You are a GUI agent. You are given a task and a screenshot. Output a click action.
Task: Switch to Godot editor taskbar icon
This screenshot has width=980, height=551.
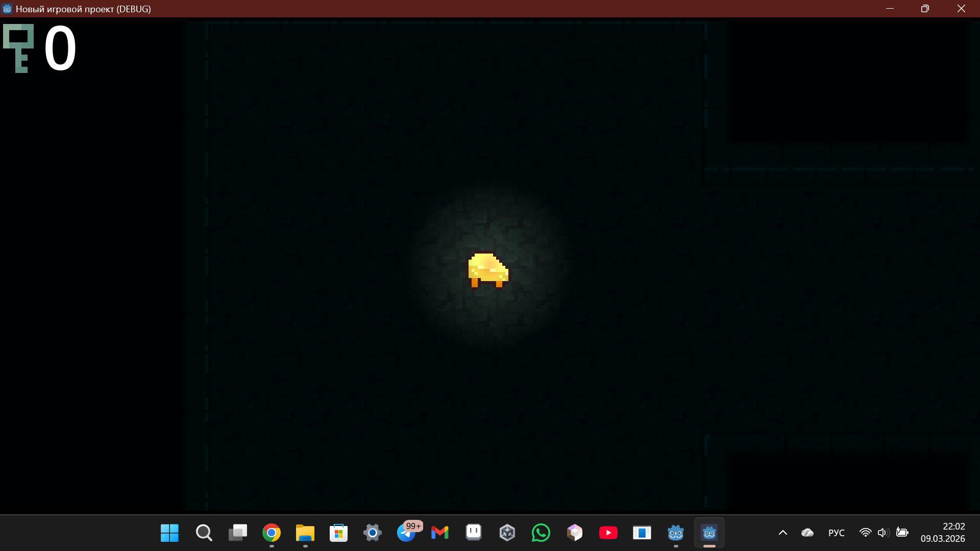[675, 533]
